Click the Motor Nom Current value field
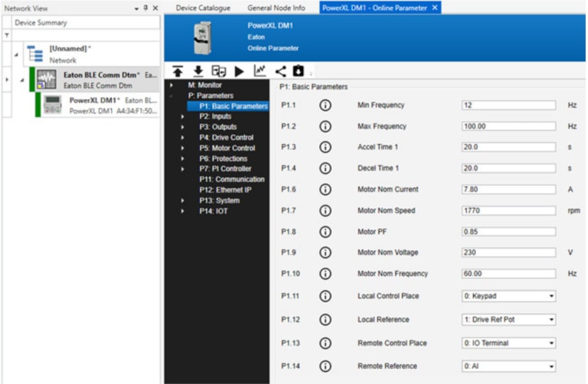The image size is (588, 384). (509, 190)
